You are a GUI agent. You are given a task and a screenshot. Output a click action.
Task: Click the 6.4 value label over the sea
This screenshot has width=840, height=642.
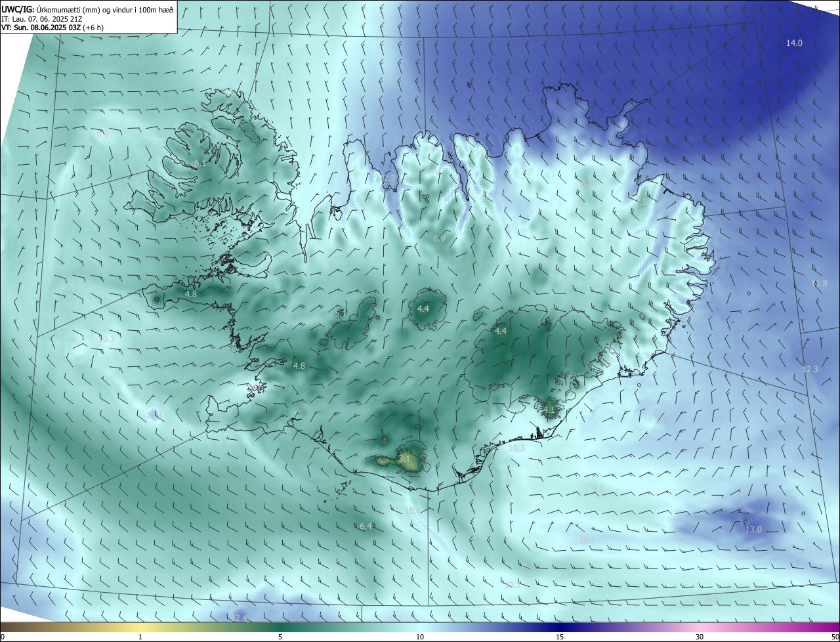366,526
